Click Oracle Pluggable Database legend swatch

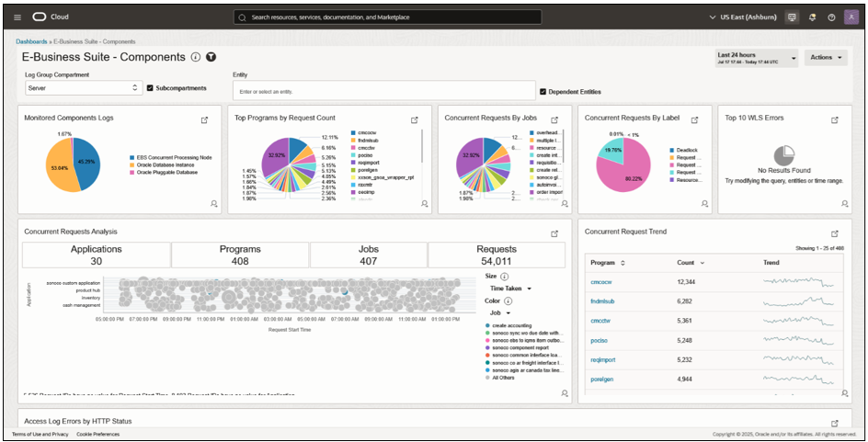click(x=130, y=172)
